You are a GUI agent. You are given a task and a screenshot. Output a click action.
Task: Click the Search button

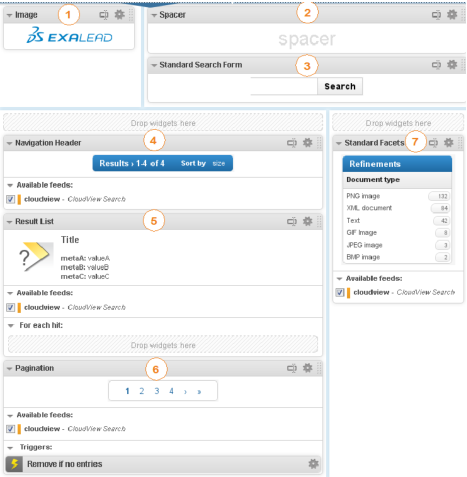pos(340,86)
